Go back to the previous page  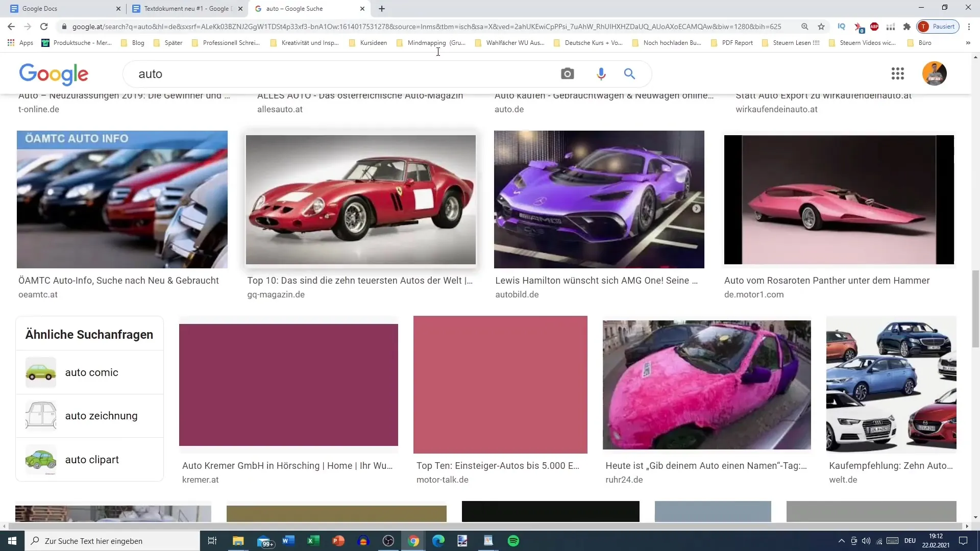[11, 27]
